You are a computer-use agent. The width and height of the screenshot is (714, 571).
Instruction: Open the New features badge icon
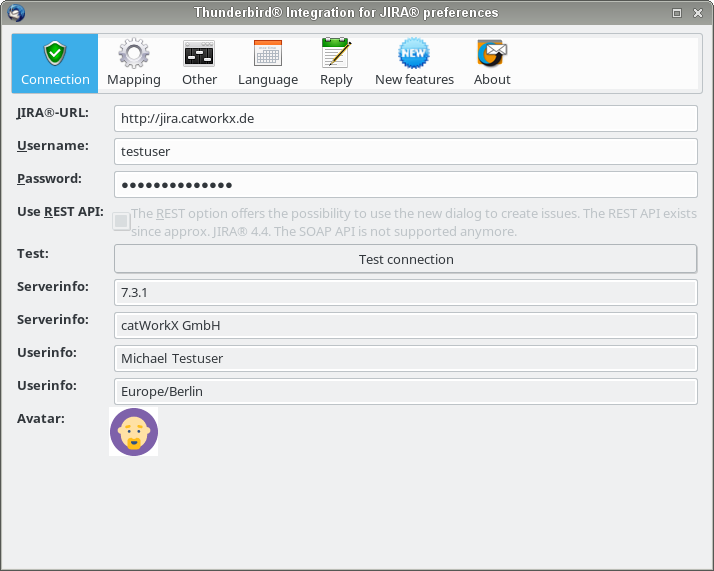click(414, 53)
